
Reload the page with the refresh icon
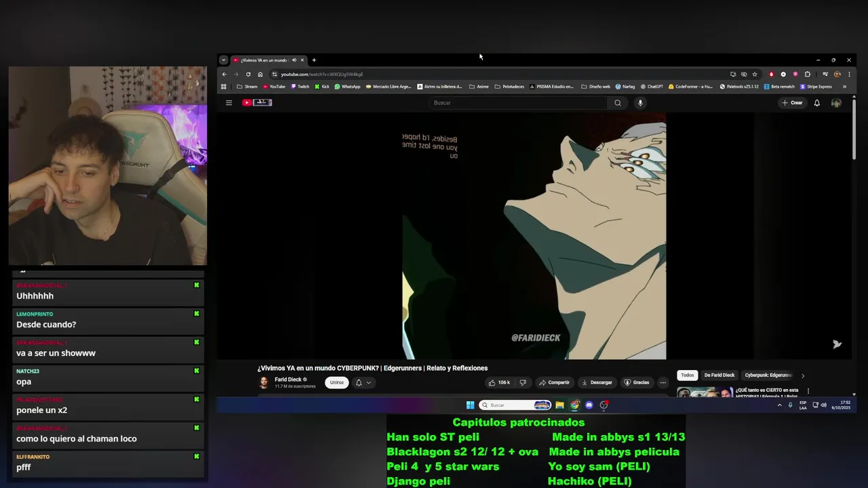(x=248, y=74)
